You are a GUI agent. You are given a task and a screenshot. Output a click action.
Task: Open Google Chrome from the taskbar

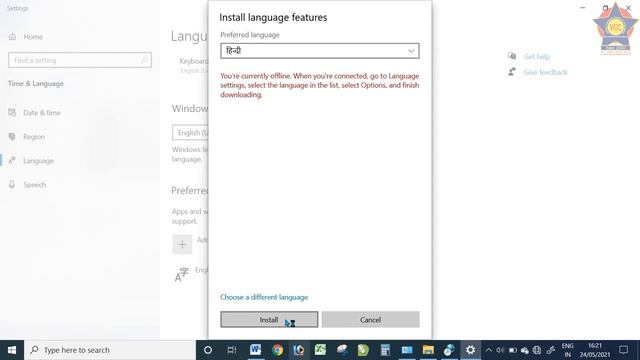pos(278,350)
